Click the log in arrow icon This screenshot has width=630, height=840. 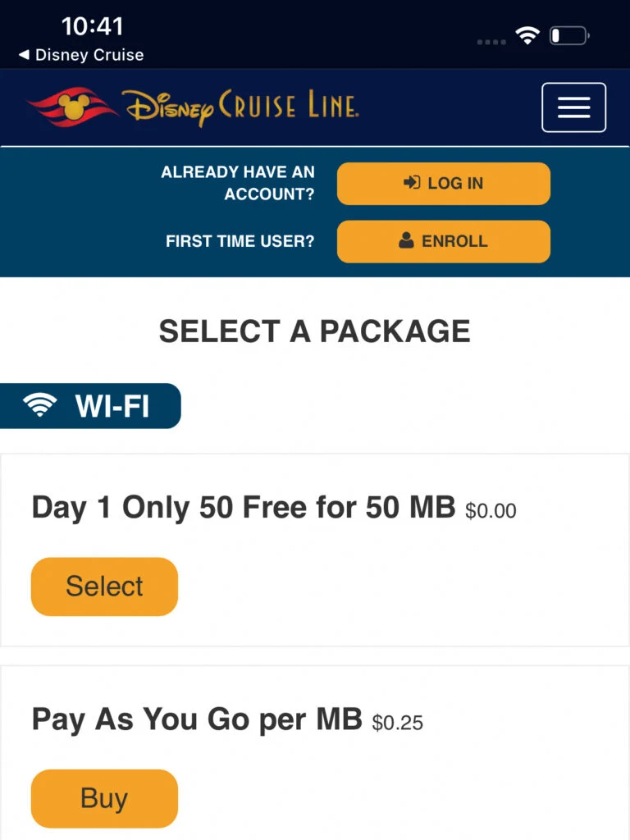click(x=412, y=183)
